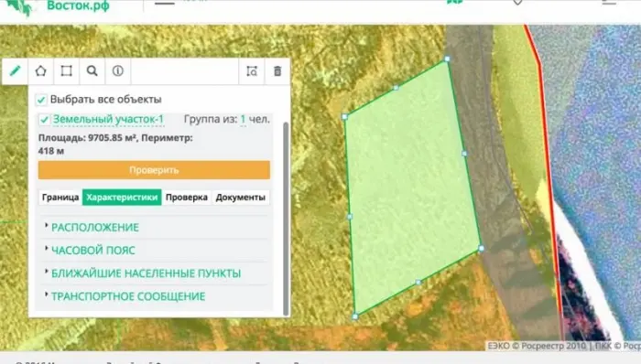Viewport: 641px width, 364px height.
Task: Switch to the 'Характеристики' tab
Action: [x=122, y=198]
